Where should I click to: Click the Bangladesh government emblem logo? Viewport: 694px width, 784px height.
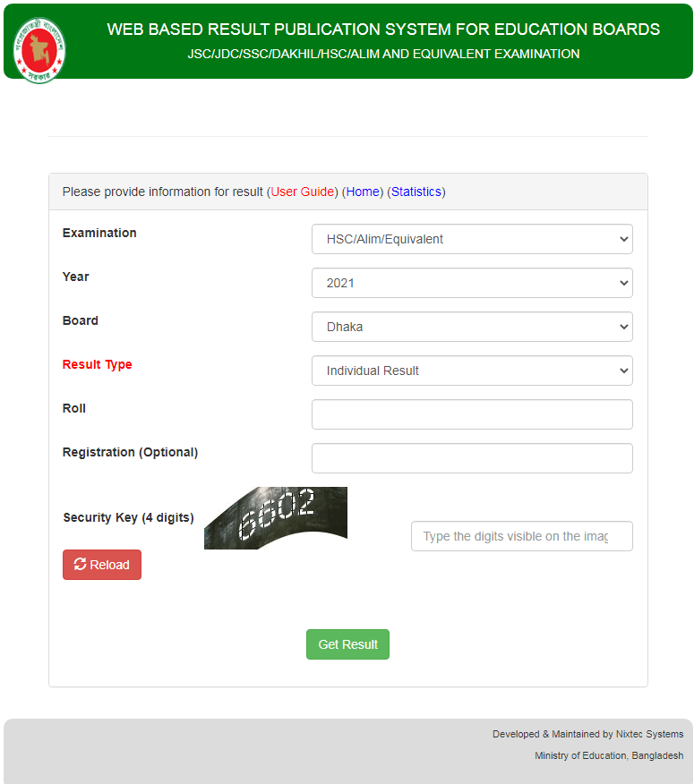[39, 50]
